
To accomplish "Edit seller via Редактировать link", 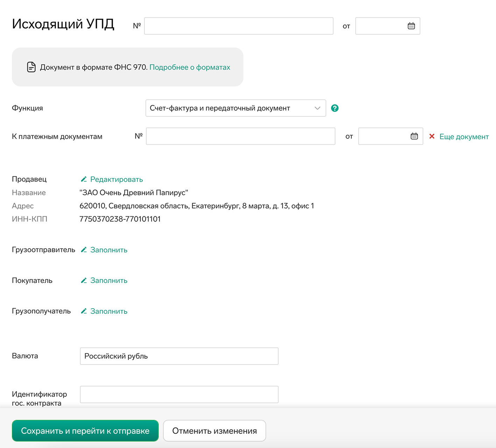I will [x=116, y=179].
